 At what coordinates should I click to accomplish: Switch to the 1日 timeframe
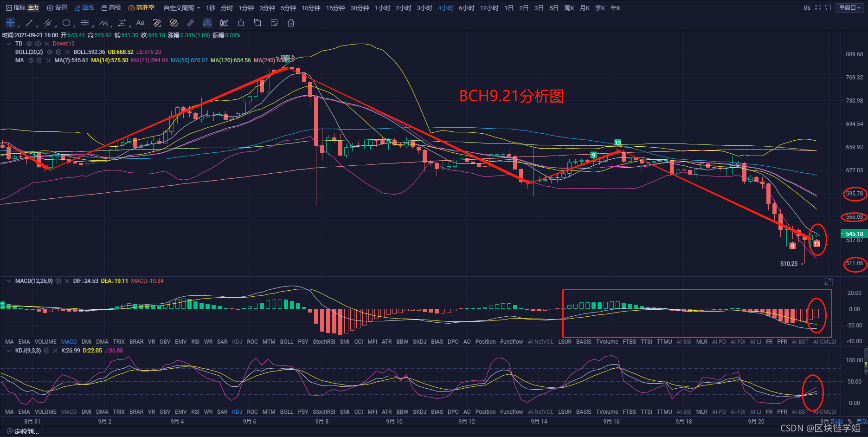pos(509,8)
